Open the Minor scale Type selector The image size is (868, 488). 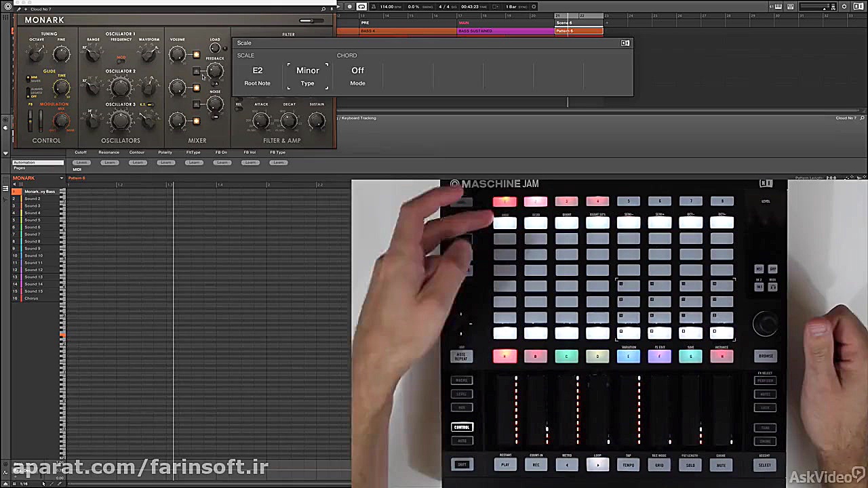click(x=307, y=76)
